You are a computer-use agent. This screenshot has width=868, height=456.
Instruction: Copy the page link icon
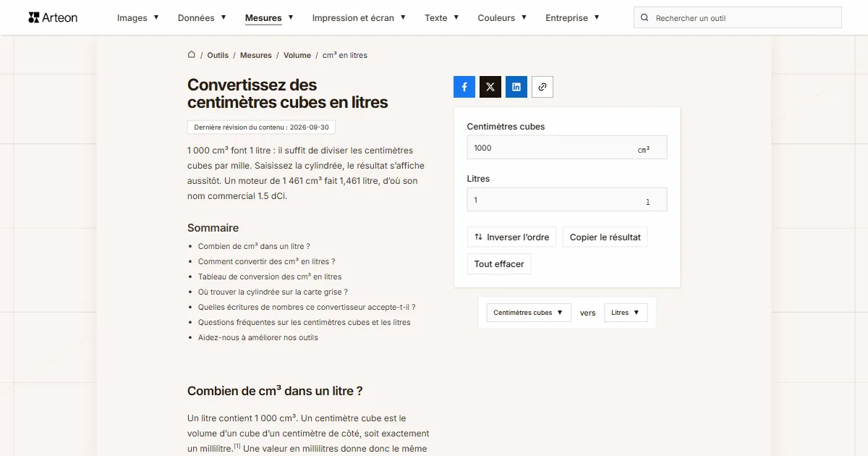tap(542, 87)
